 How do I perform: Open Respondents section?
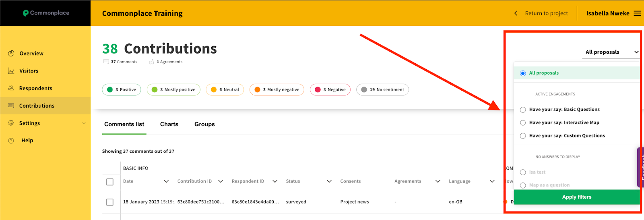coord(36,88)
